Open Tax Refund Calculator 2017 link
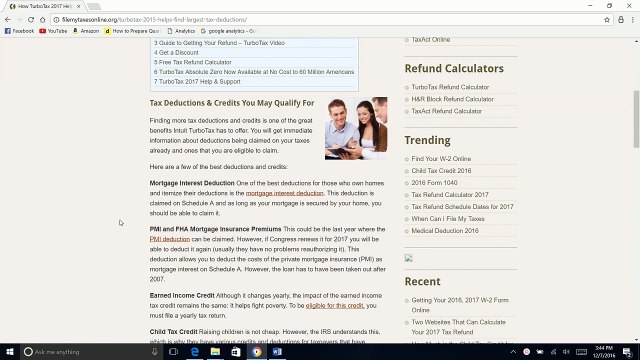 pyautogui.click(x=450, y=195)
